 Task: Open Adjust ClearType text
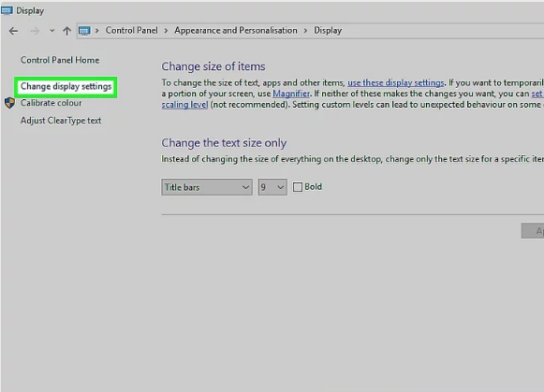61,121
